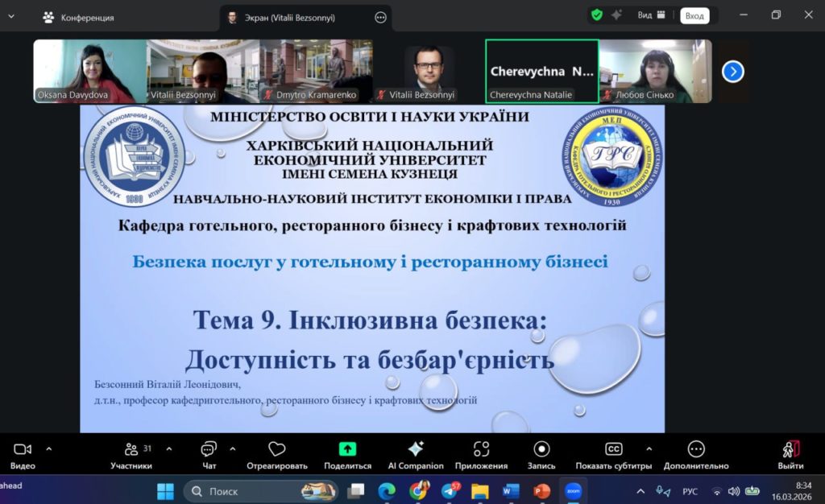This screenshot has height=504, width=825.
Task: Open PowerPoint from the Windows taskbar
Action: point(541,490)
